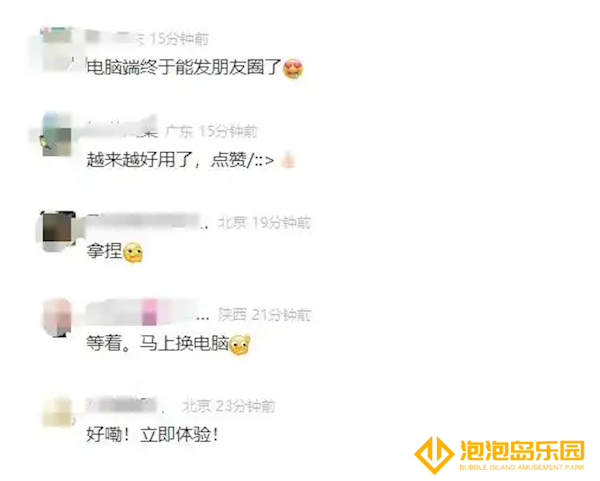
Task: Click the orange diamond watermark logo
Action: (x=434, y=455)
